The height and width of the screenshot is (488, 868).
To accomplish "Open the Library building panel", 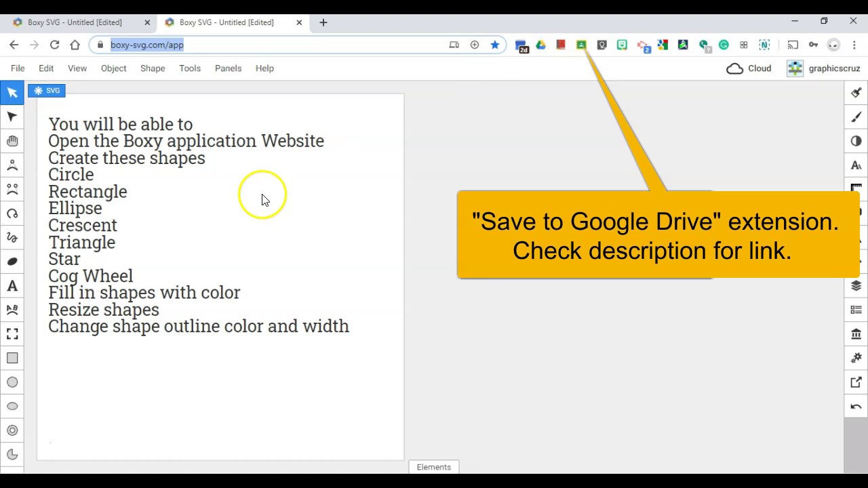I will (x=856, y=334).
